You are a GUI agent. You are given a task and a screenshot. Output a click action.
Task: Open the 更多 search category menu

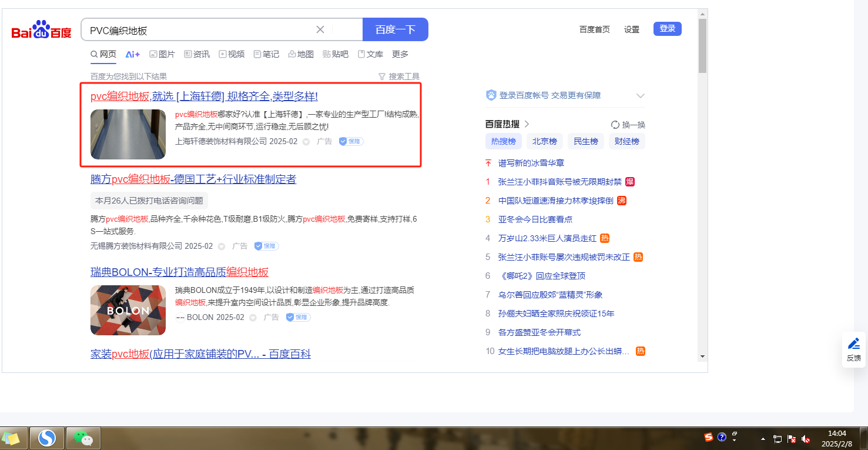click(400, 54)
